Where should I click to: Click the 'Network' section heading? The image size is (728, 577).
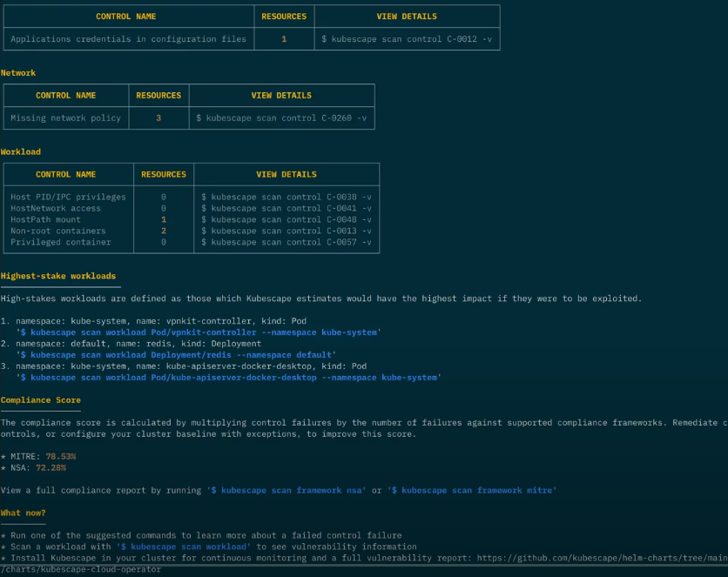pyautogui.click(x=18, y=73)
